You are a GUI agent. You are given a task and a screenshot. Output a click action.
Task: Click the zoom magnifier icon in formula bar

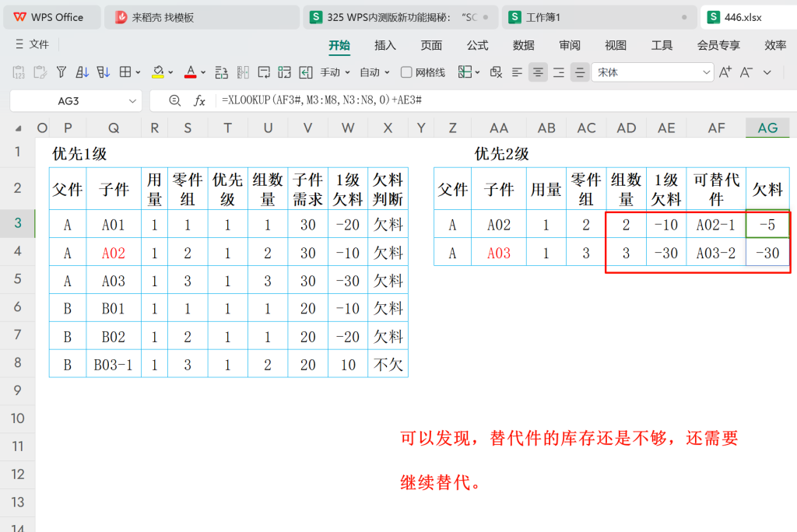coord(175,100)
